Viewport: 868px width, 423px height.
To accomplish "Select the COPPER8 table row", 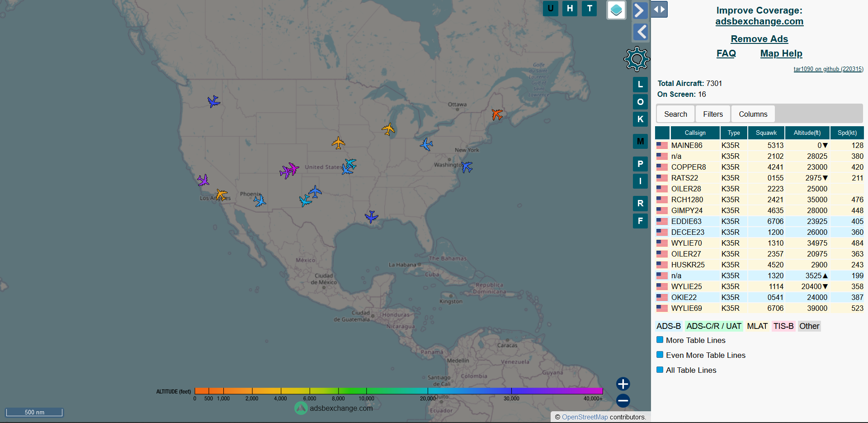I will [x=759, y=167].
